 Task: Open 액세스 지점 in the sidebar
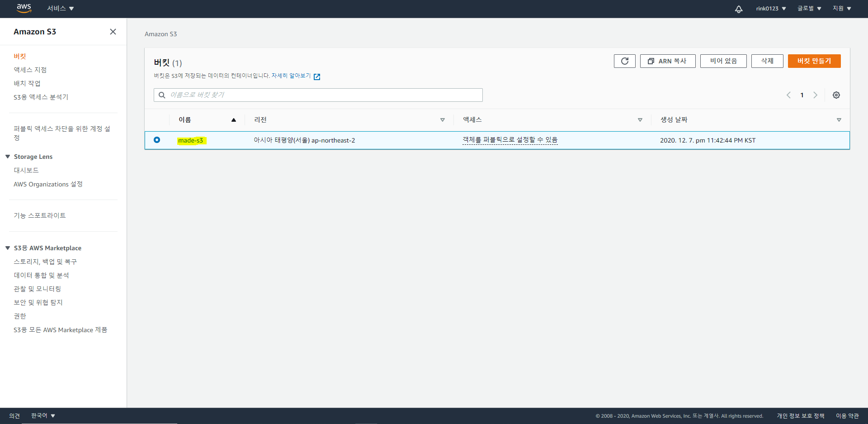coord(30,70)
